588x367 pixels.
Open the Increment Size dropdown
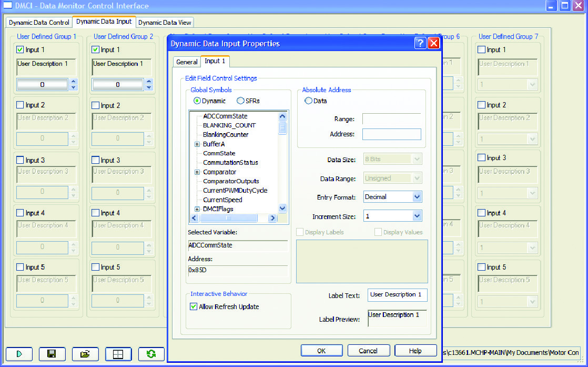coord(417,216)
